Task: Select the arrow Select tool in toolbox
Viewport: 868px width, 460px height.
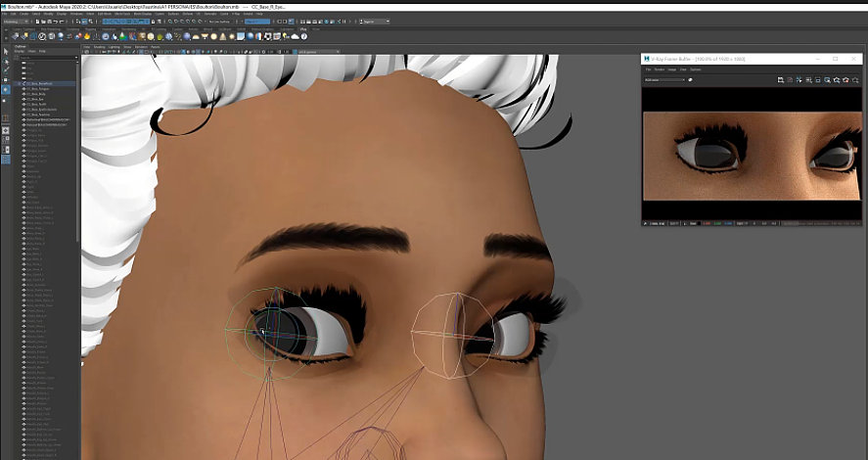Action: [6, 52]
